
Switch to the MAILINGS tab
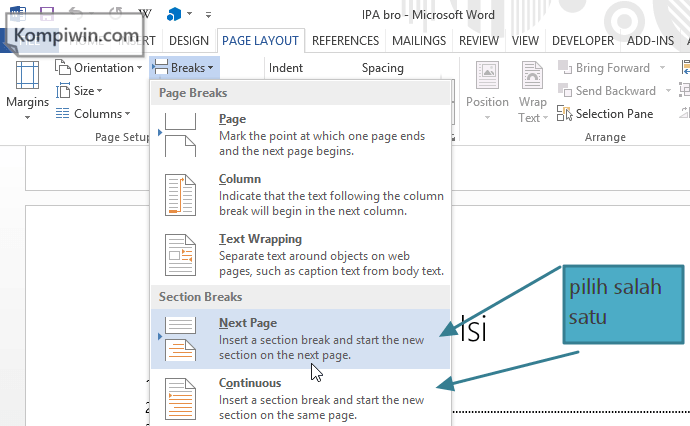(x=419, y=41)
